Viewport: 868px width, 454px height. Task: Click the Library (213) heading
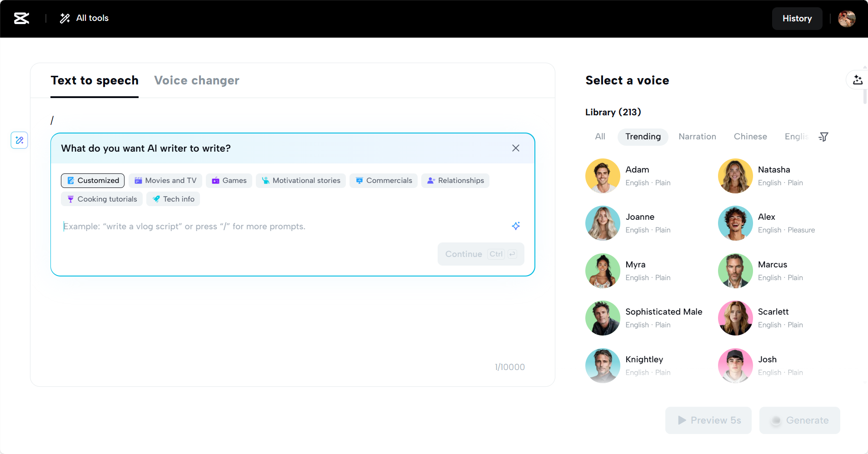613,112
